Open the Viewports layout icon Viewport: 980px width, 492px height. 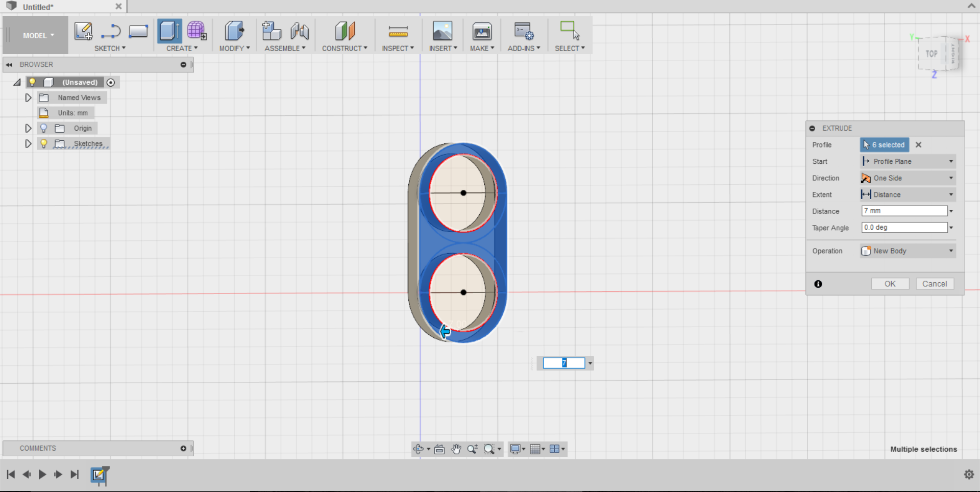pyautogui.click(x=554, y=449)
